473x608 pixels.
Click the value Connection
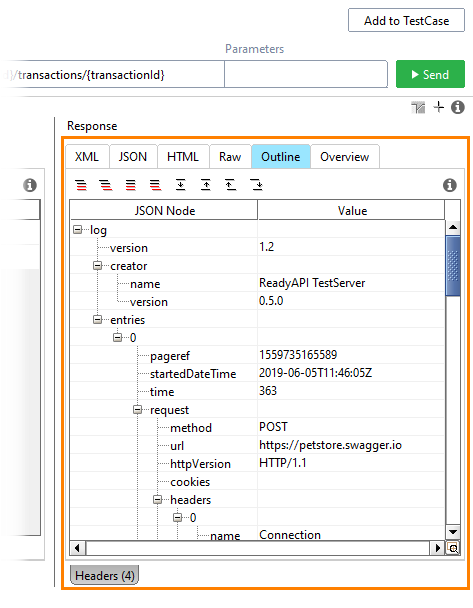290,535
